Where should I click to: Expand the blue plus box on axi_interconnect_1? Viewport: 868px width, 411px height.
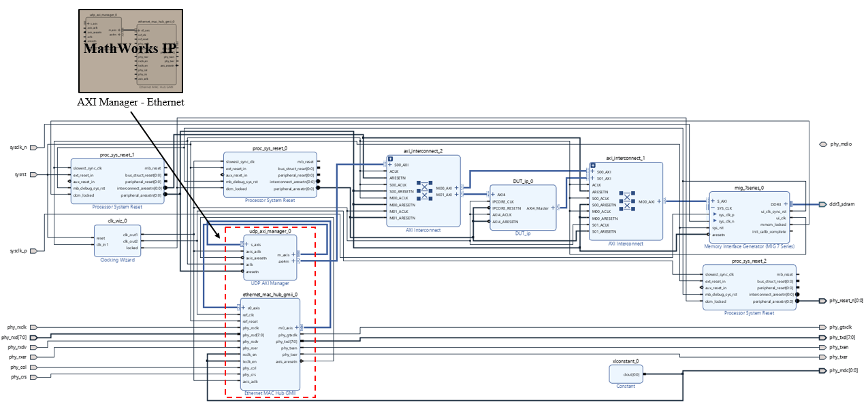[592, 165]
